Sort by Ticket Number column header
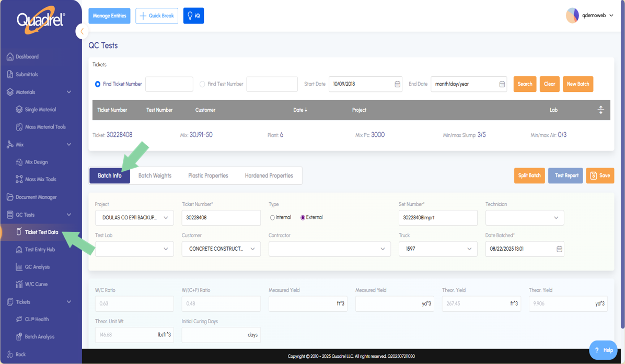This screenshot has width=625, height=364. pyautogui.click(x=112, y=110)
